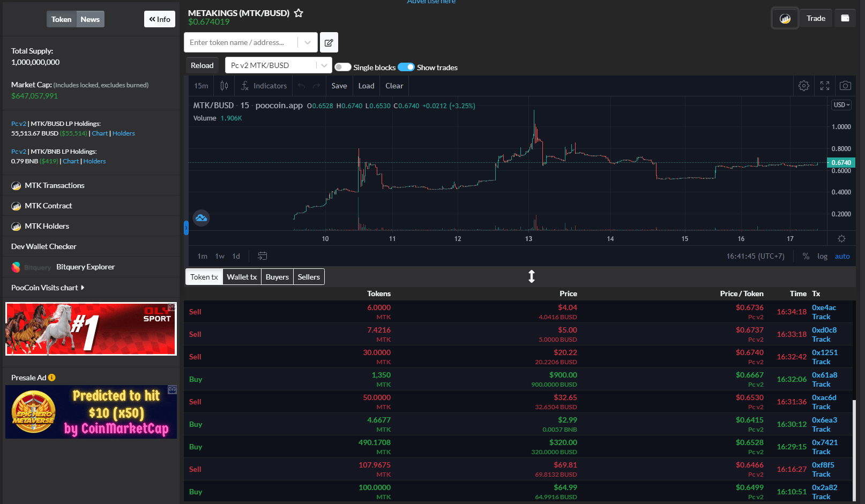Favorite METAKINGS with the star icon

coord(299,13)
